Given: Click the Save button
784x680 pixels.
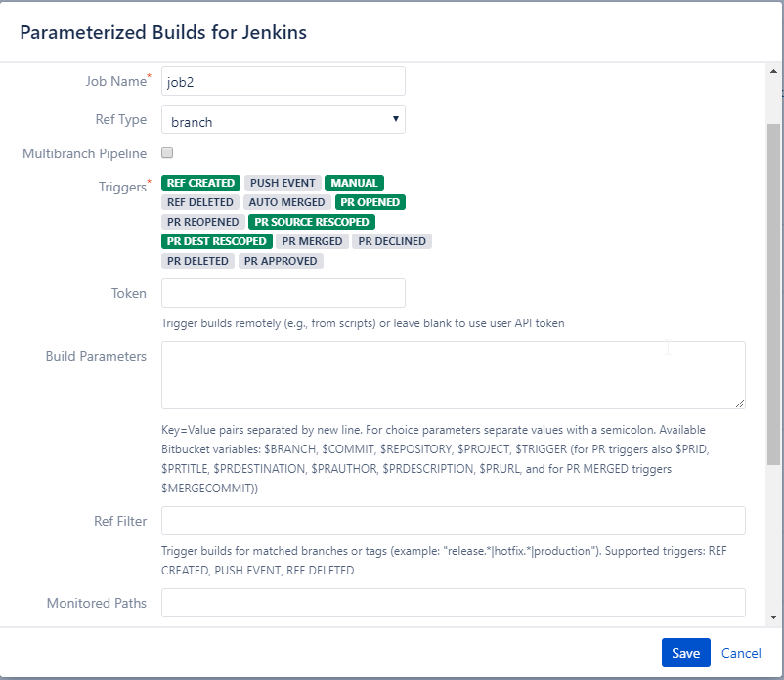Looking at the screenshot, I should click(685, 652).
